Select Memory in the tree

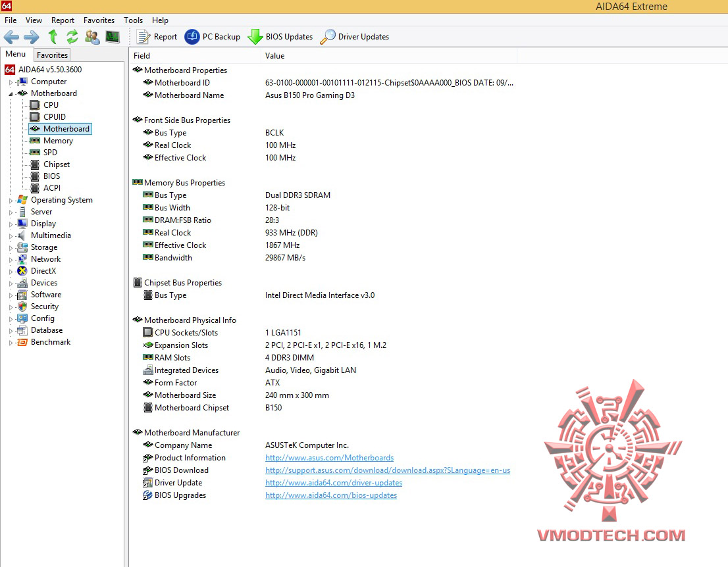(58, 141)
